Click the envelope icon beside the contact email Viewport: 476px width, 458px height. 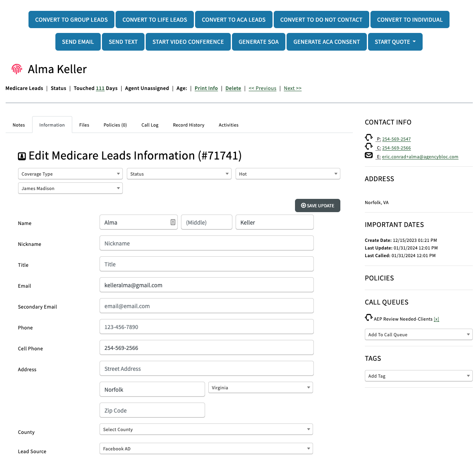pos(368,155)
